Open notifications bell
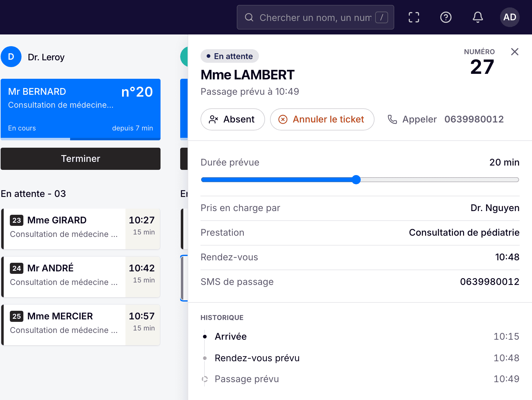Screen dimensions: 532x400 (478, 17)
